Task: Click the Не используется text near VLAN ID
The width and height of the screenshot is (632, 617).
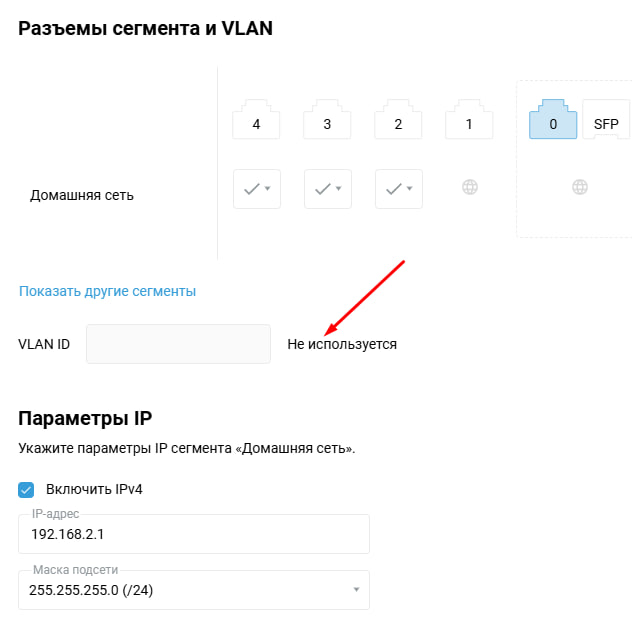Action: point(342,344)
